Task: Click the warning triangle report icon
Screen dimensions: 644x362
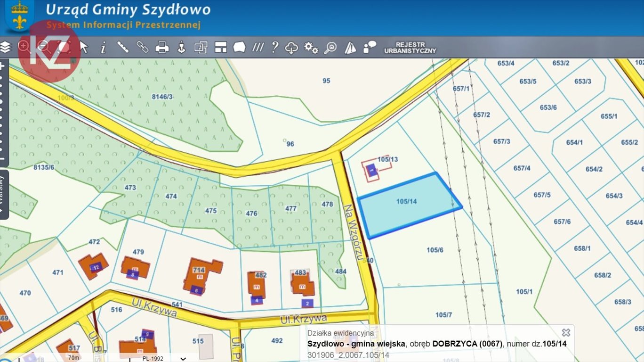Action: coord(350,48)
